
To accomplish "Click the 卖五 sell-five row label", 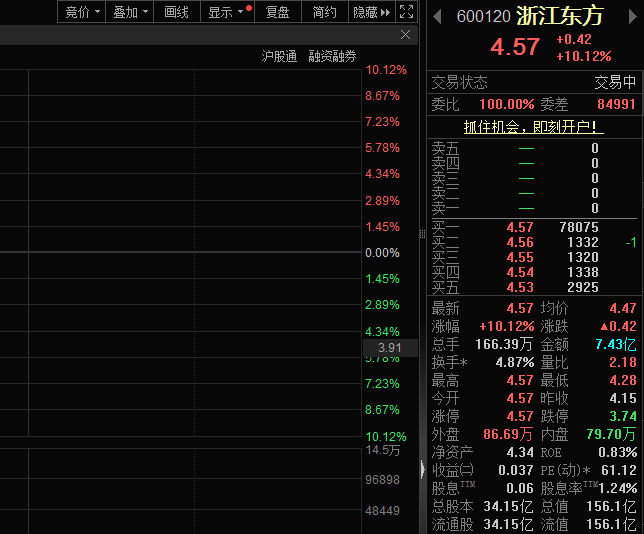I will coord(445,148).
